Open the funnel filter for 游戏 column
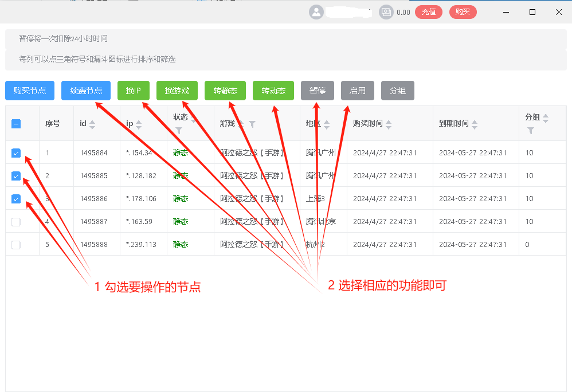 (252, 124)
